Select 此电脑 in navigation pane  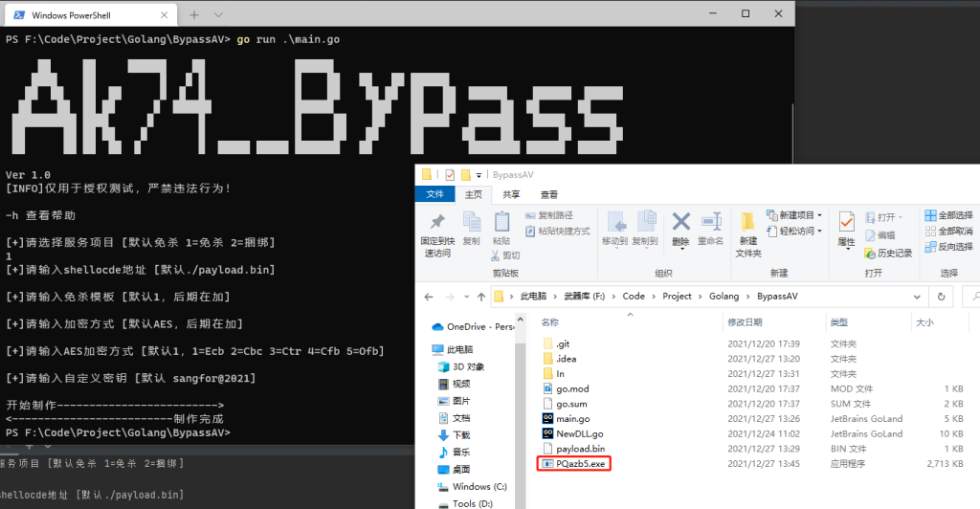coord(453,350)
